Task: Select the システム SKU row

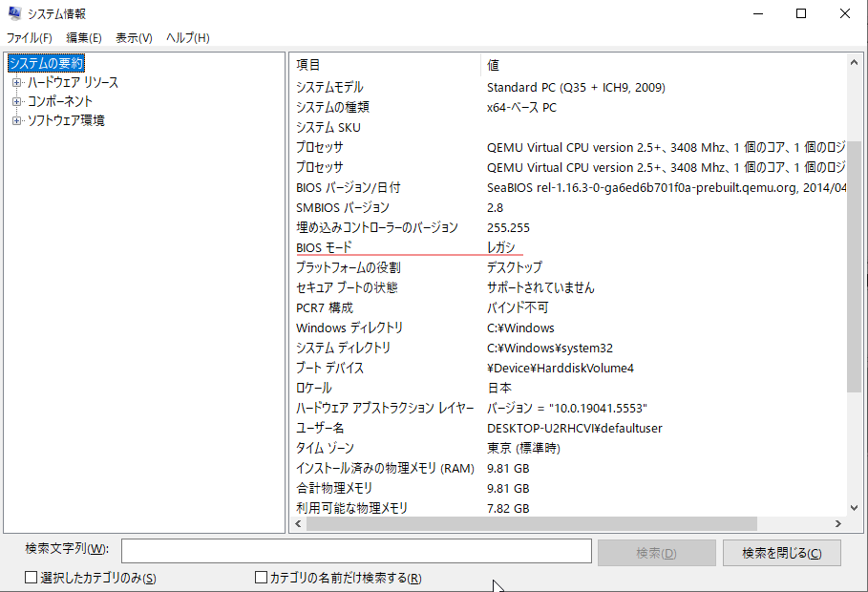Action: point(568,127)
